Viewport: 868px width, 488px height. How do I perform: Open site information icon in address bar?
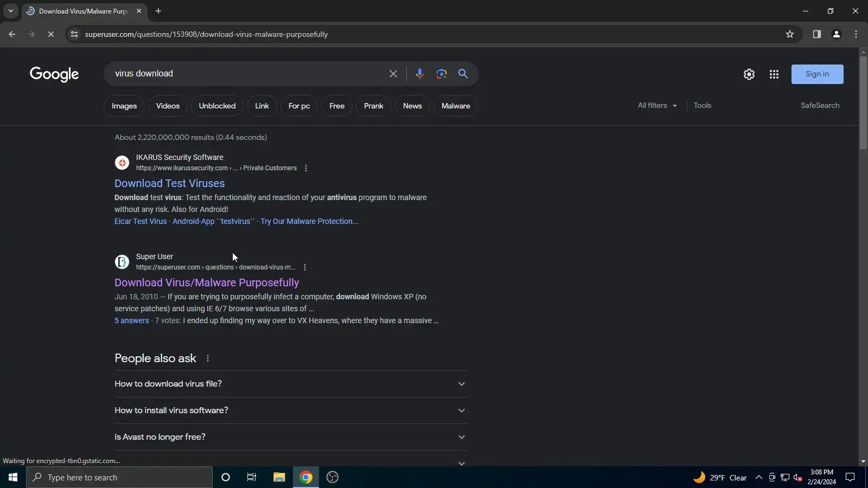(74, 34)
